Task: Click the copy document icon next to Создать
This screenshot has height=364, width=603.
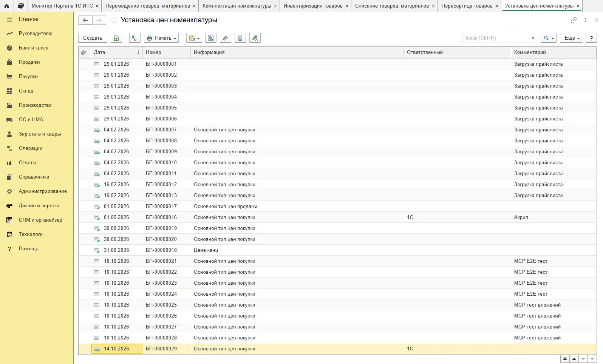Action: pos(116,38)
